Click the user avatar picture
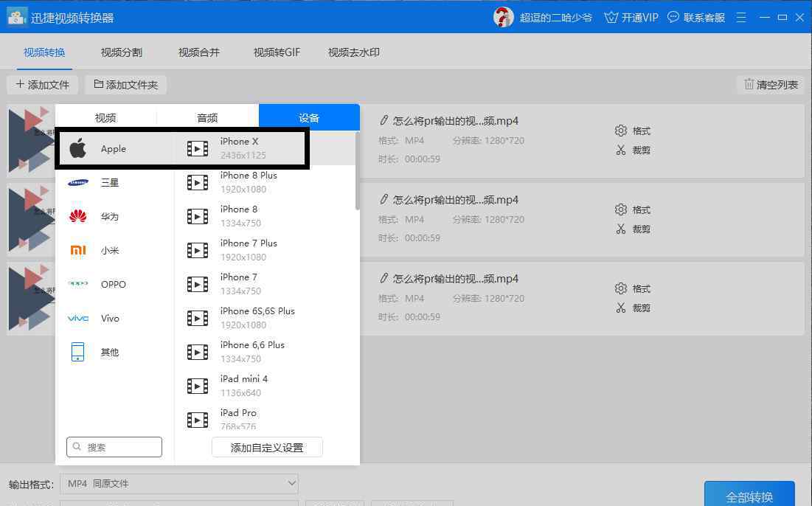Image resolution: width=812 pixels, height=506 pixels. click(x=503, y=17)
